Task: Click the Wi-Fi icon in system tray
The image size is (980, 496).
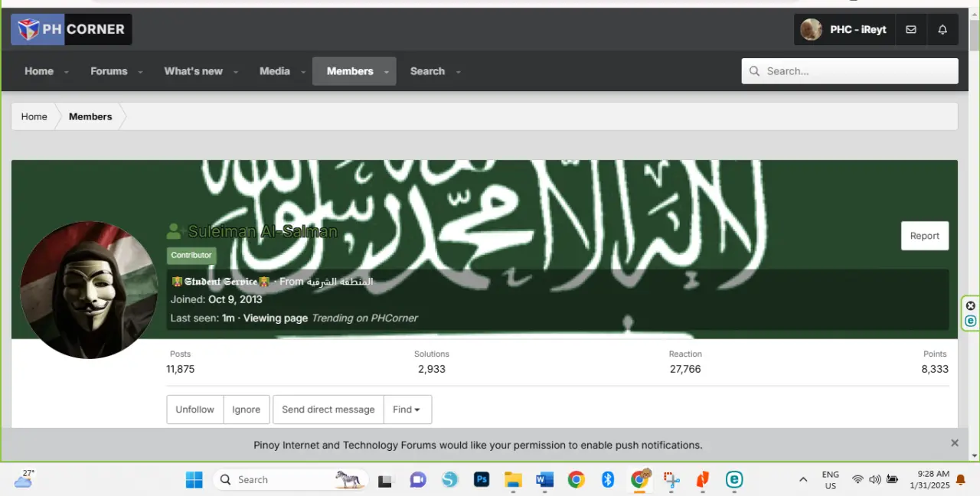Action: point(857,480)
